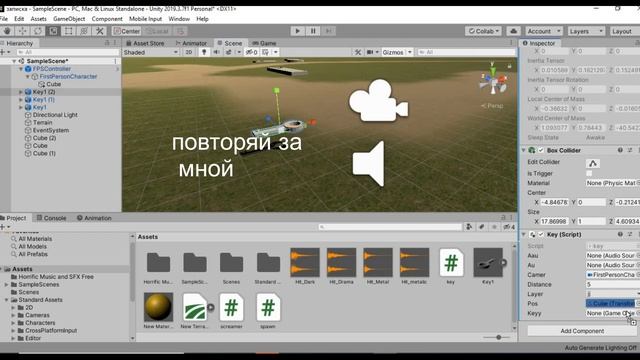640x360 pixels.
Task: Select the key C# script asset
Action: click(451, 266)
